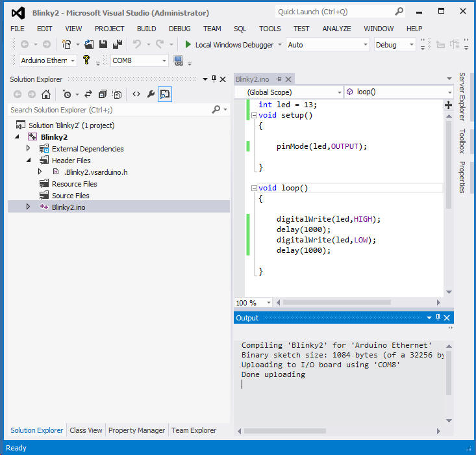The height and width of the screenshot is (455, 476).
Task: Click the search magnifier in Quick Launch
Action: [399, 12]
